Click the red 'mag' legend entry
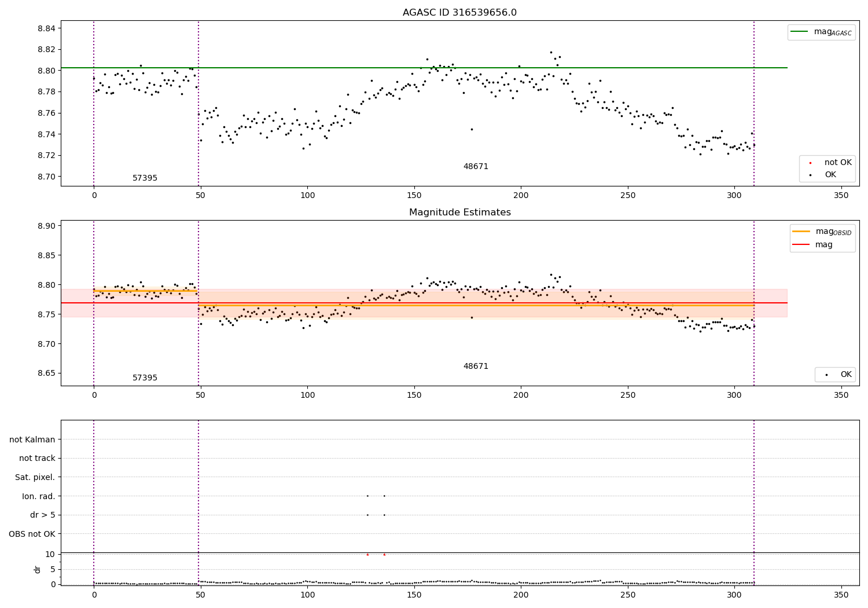 point(813,244)
